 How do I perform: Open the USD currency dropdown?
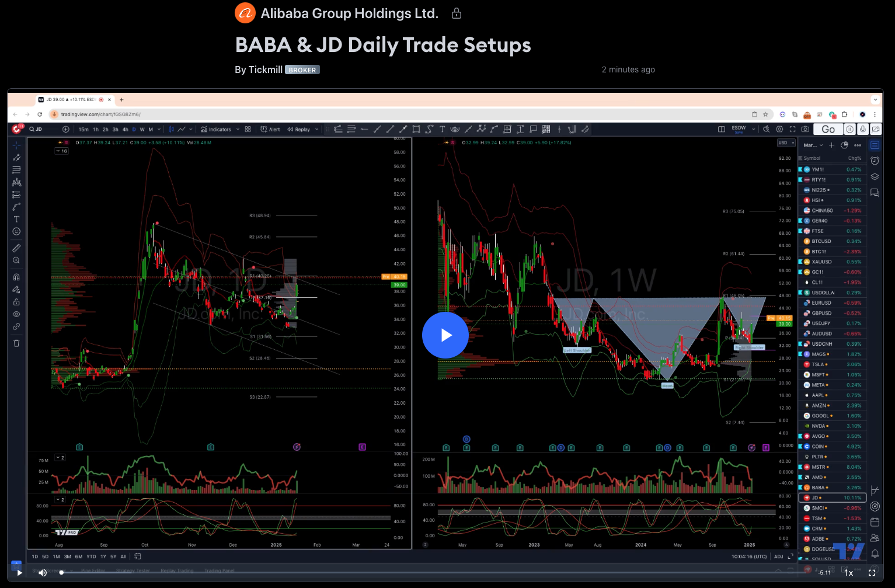click(x=786, y=143)
